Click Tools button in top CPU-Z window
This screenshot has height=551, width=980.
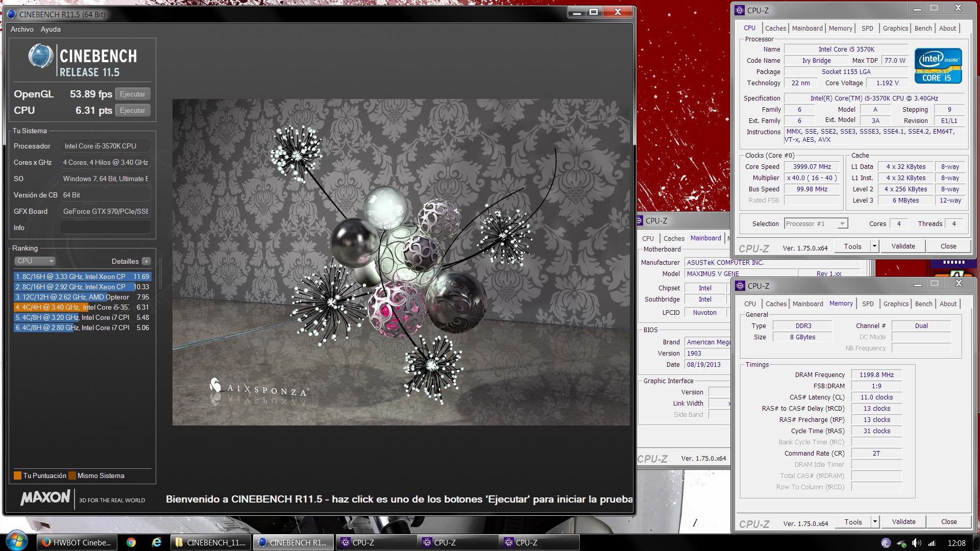852,246
